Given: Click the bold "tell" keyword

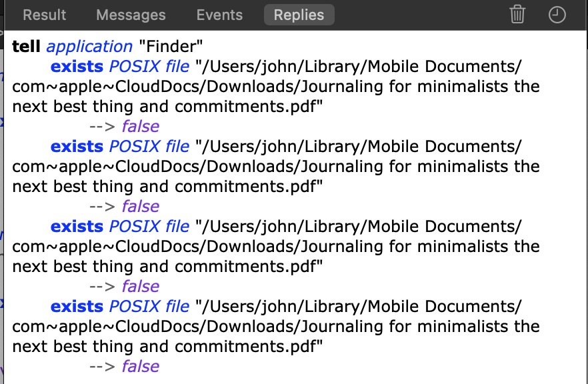Looking at the screenshot, I should coord(27,47).
